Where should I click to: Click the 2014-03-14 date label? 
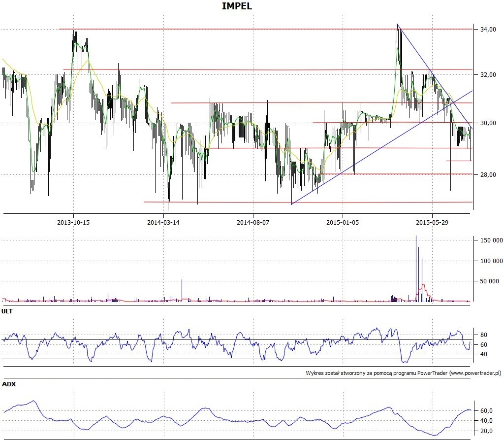coord(163,222)
